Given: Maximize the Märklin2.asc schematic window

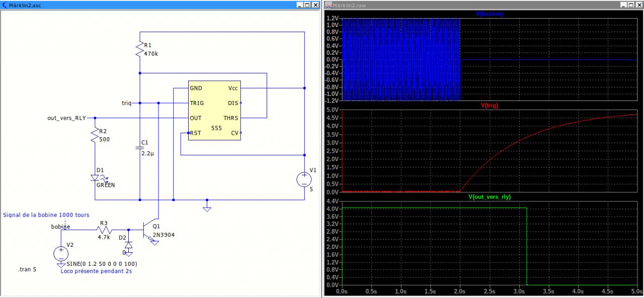Looking at the screenshot, I should (307, 5).
